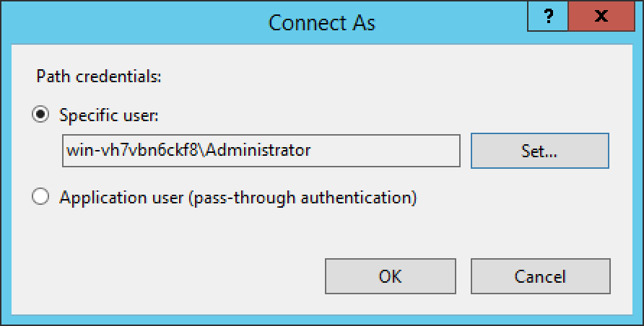Viewport: 644px width, 326px height.
Task: Open credentials prompt via Set...
Action: pos(540,151)
